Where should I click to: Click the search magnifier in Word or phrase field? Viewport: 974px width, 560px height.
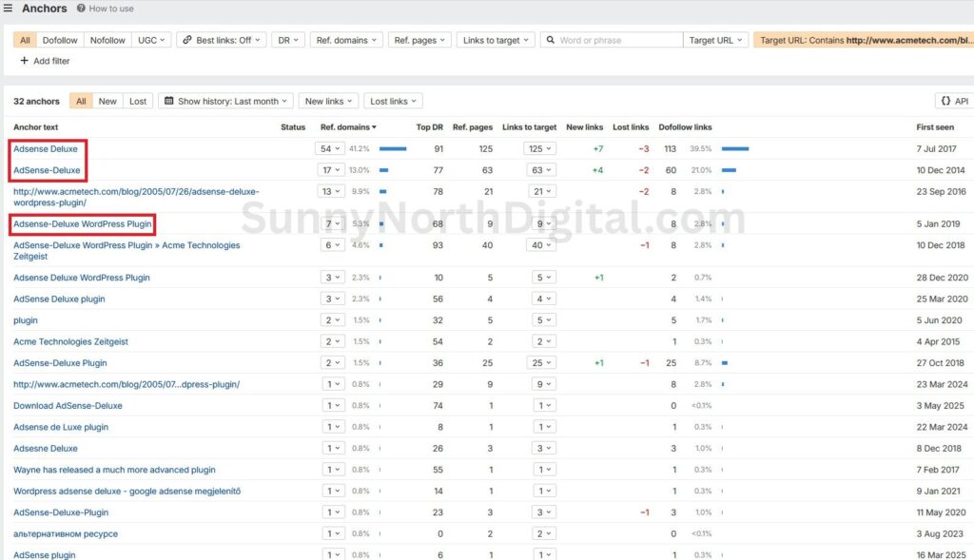pyautogui.click(x=552, y=40)
